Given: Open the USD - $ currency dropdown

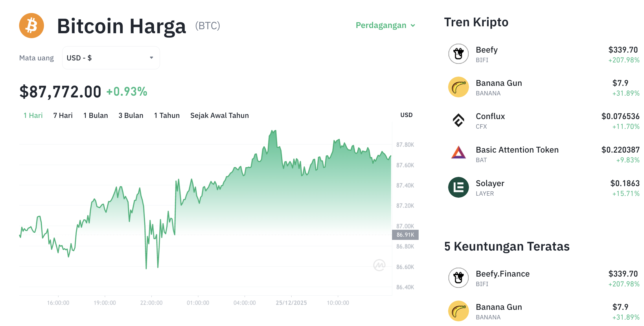Looking at the screenshot, I should click(x=111, y=58).
